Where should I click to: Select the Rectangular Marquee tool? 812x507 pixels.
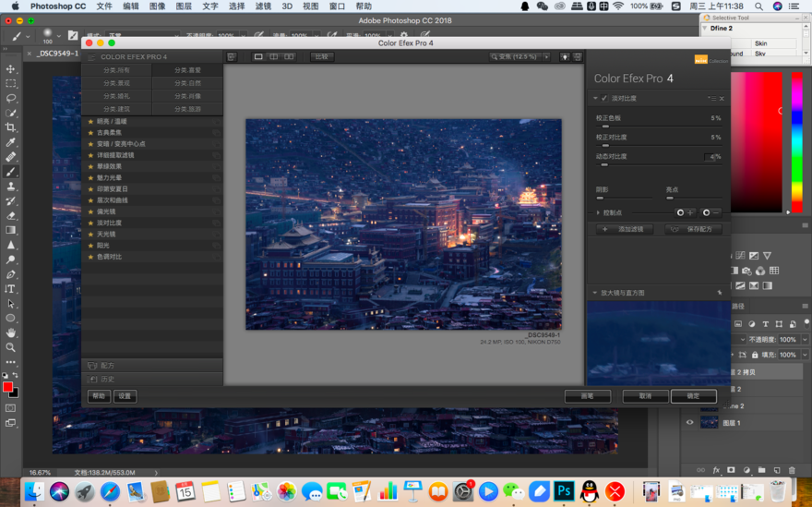click(x=10, y=83)
